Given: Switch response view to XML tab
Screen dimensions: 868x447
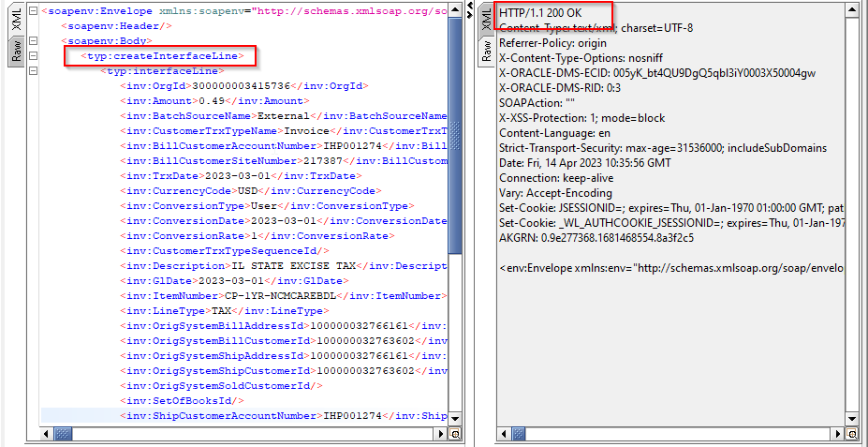Looking at the screenshot, I should pos(485,21).
